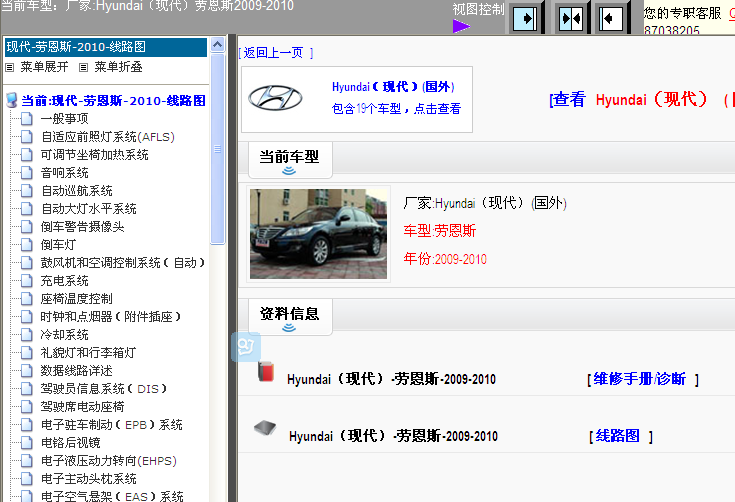Open 倒车警告摄像头 tree item

(x=82, y=227)
